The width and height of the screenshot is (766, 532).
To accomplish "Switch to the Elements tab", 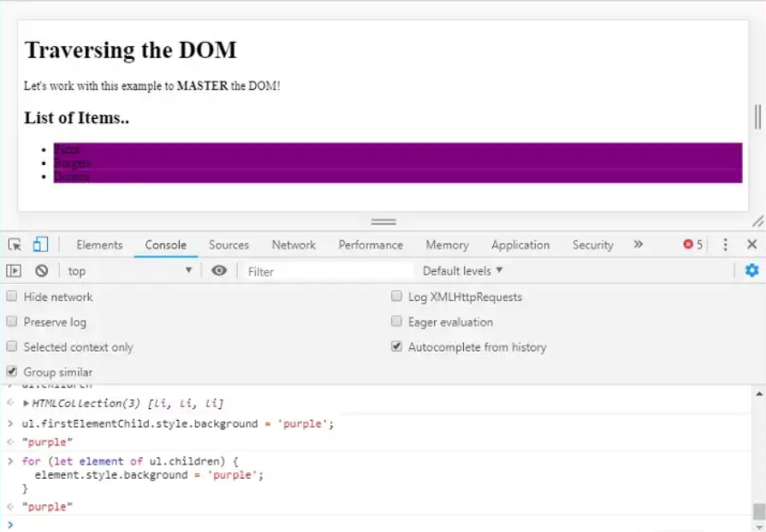I will coord(99,245).
